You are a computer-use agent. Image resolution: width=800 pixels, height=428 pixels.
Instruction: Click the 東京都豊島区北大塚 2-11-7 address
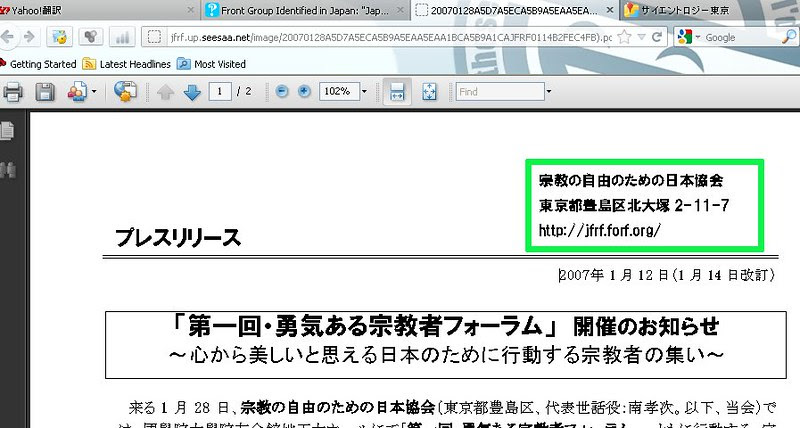click(x=634, y=206)
